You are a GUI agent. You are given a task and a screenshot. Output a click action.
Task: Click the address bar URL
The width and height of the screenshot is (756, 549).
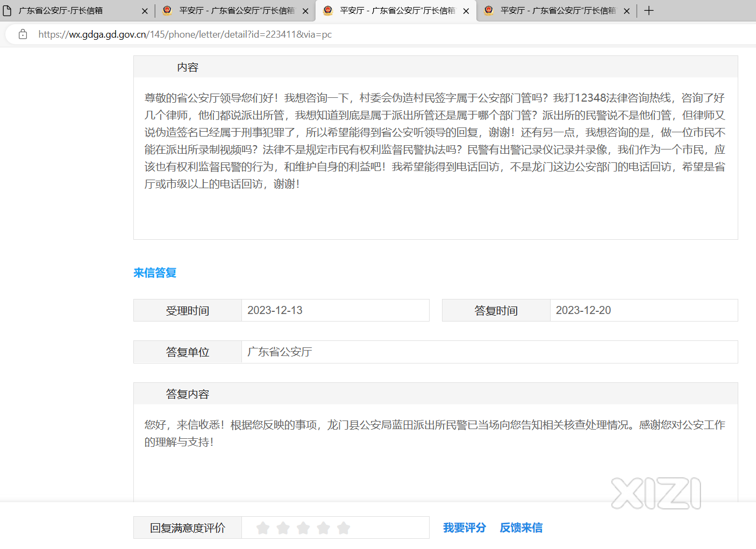(185, 34)
